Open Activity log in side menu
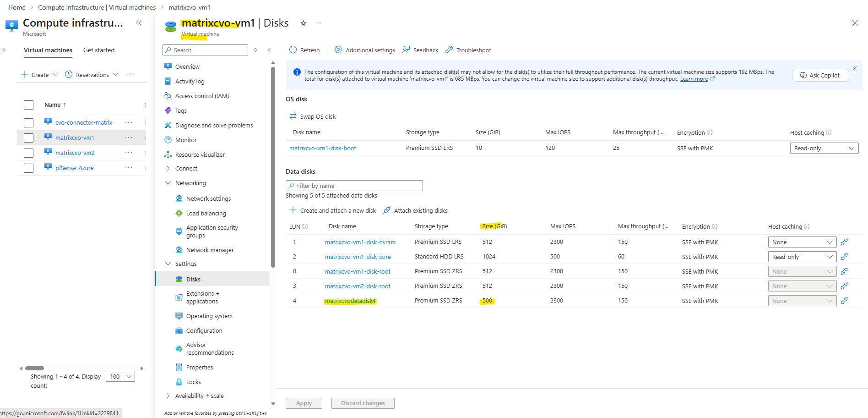The image size is (868, 418). (190, 82)
